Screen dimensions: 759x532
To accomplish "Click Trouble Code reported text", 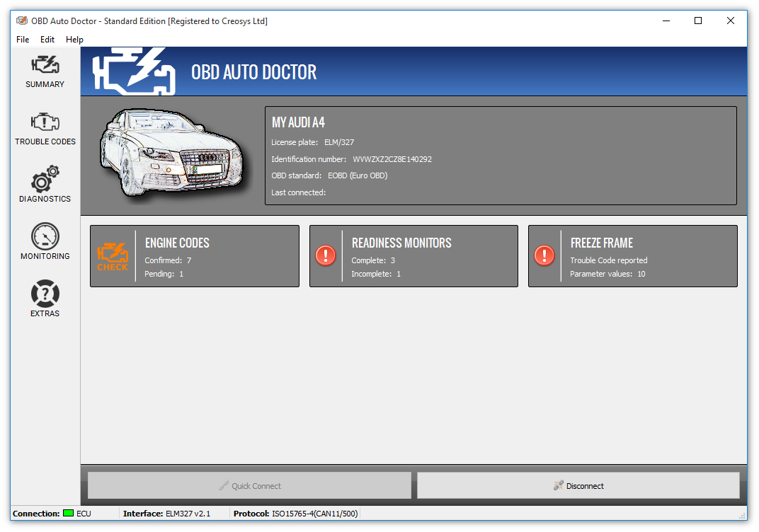I will point(608,260).
